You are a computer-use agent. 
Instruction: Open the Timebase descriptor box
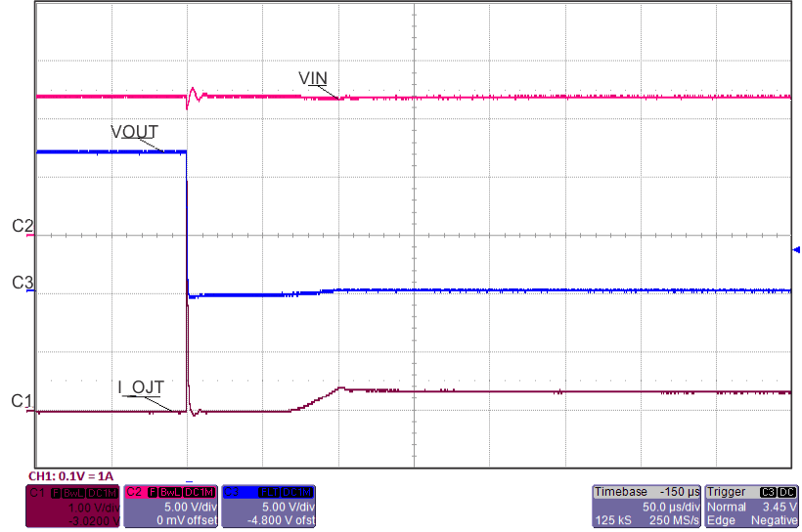click(x=646, y=507)
